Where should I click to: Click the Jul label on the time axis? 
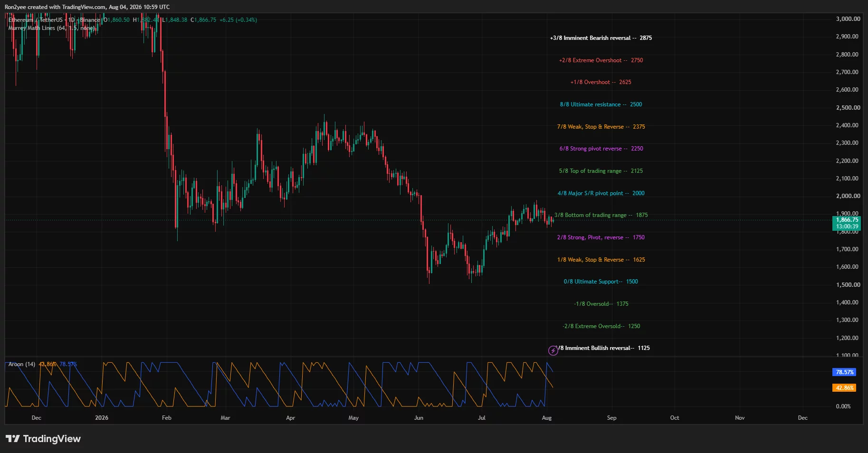click(x=482, y=418)
